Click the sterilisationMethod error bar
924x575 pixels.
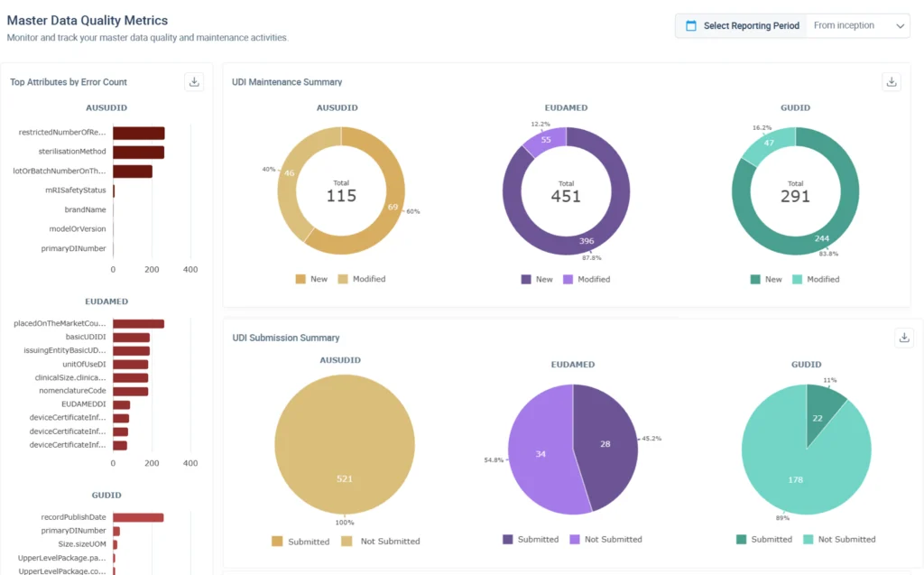point(138,153)
